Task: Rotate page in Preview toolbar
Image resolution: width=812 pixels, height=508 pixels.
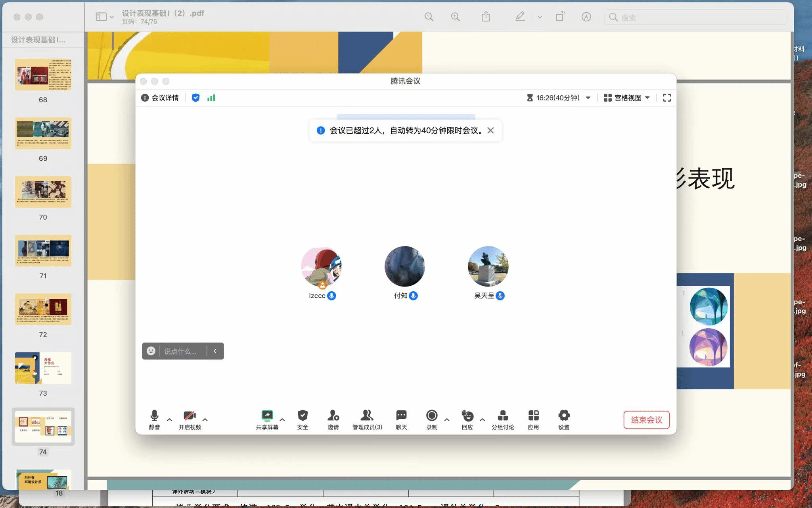Action: (x=560, y=17)
